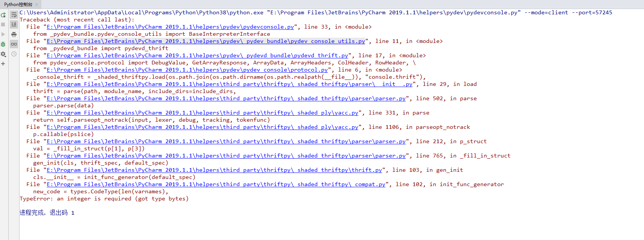Screen dimensions: 644x240
Task: Close the Python控制台 tab with the X
Action: (x=37, y=5)
